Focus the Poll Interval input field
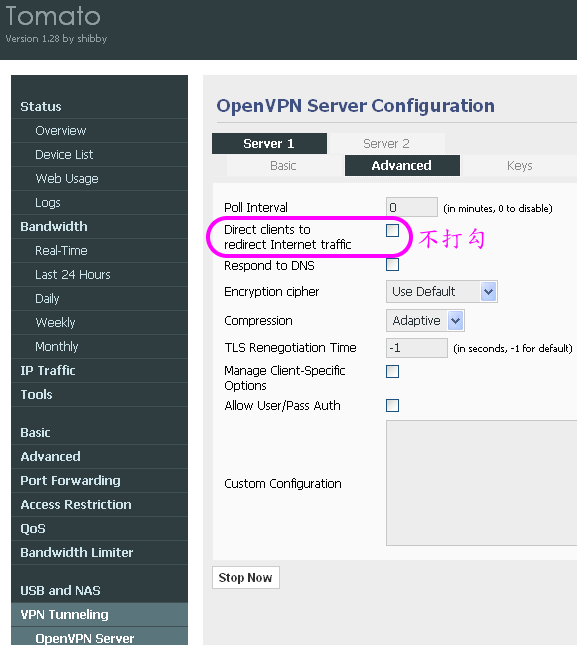The image size is (577, 645). 412,207
